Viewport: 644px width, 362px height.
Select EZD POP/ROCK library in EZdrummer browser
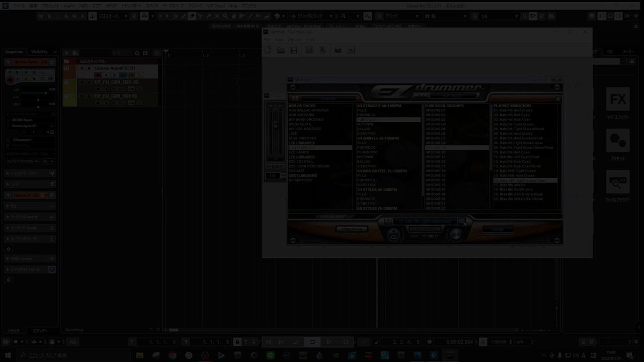point(320,147)
